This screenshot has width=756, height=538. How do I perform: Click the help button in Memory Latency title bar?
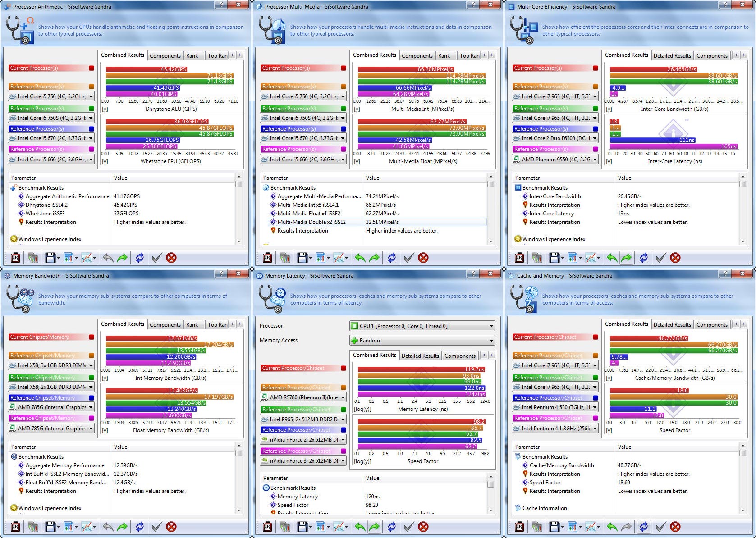(473, 274)
